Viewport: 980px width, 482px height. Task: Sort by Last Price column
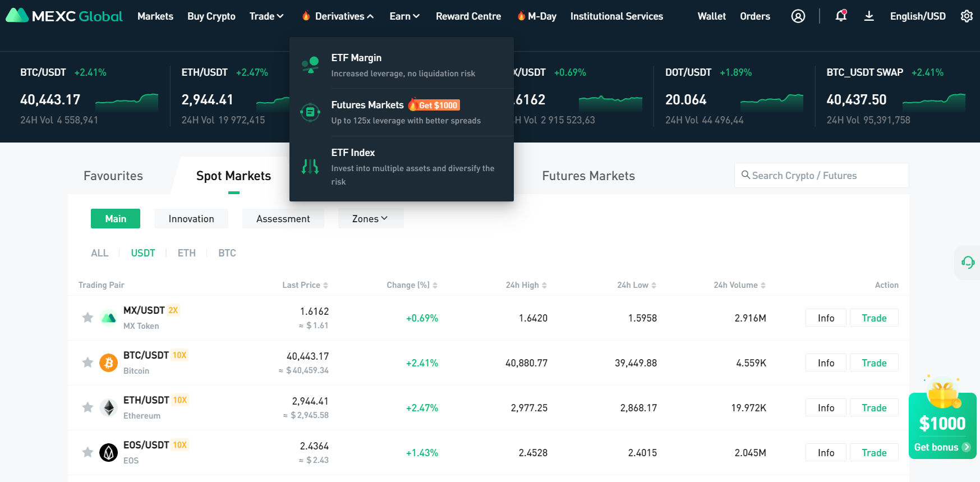tap(305, 285)
